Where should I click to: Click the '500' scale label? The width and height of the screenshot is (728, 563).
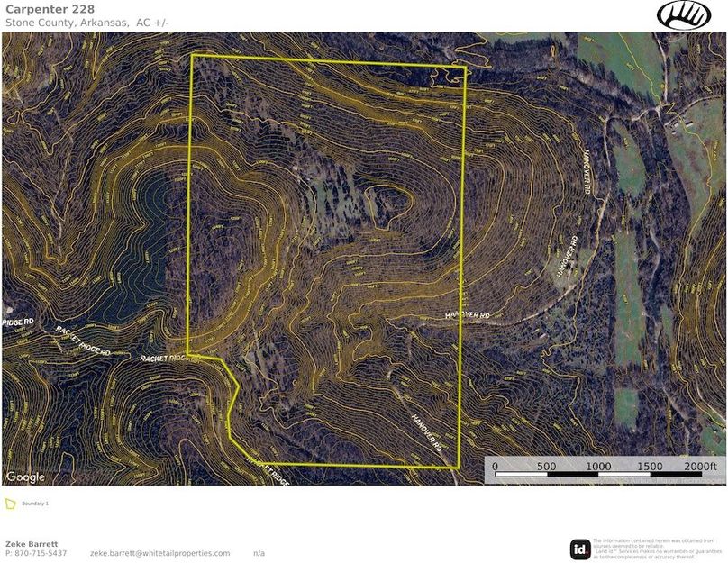coord(547,466)
